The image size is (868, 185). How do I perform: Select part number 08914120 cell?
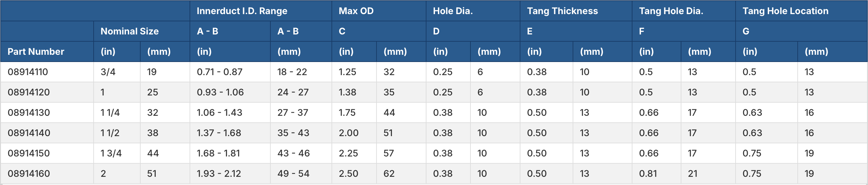pyautogui.click(x=29, y=92)
